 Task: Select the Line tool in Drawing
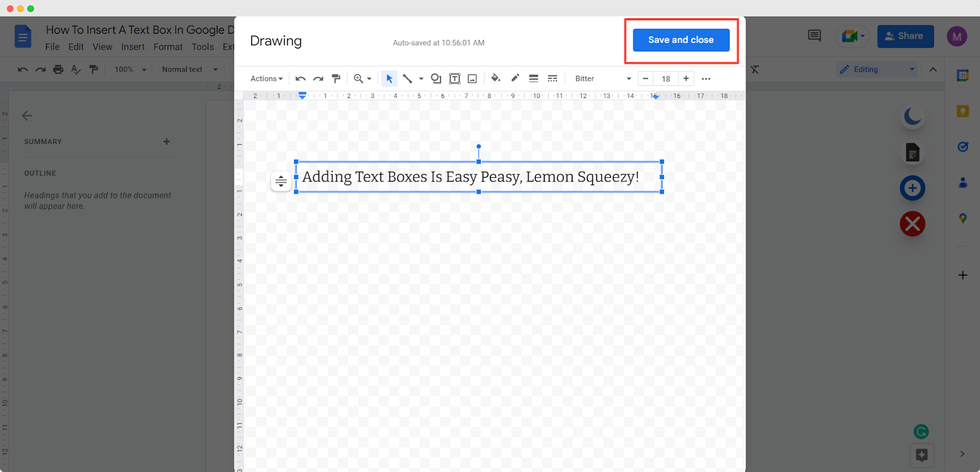(407, 78)
